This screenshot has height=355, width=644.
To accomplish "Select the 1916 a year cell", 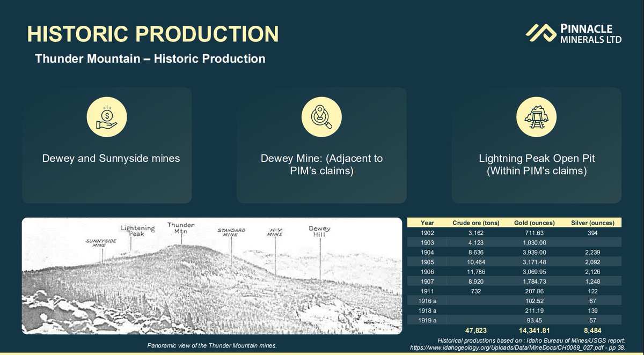I will (x=427, y=300).
